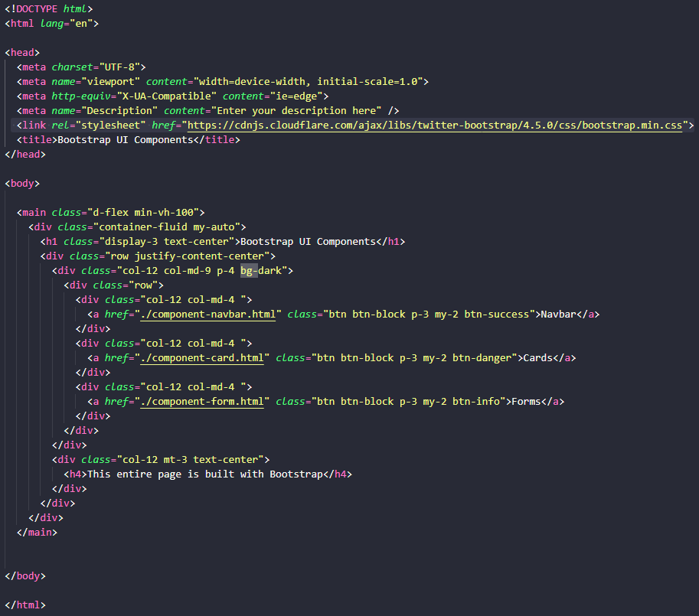This screenshot has height=616, width=699.
Task: Click the closing html tag
Action: click(25, 605)
